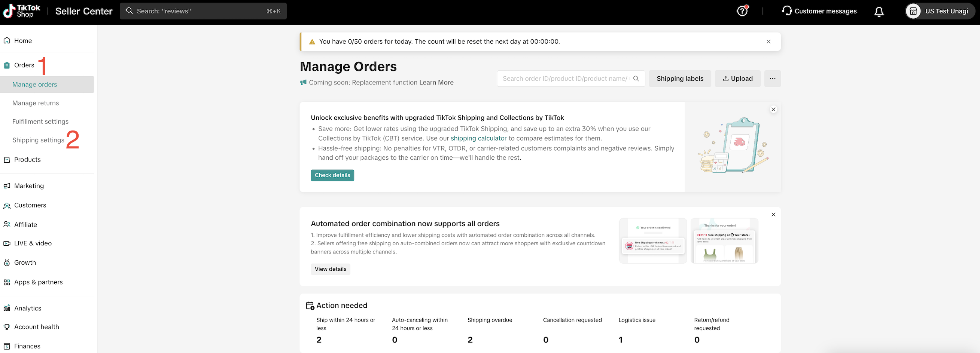The image size is (980, 353).
Task: Open the US Test Unagi account menu
Action: click(940, 11)
